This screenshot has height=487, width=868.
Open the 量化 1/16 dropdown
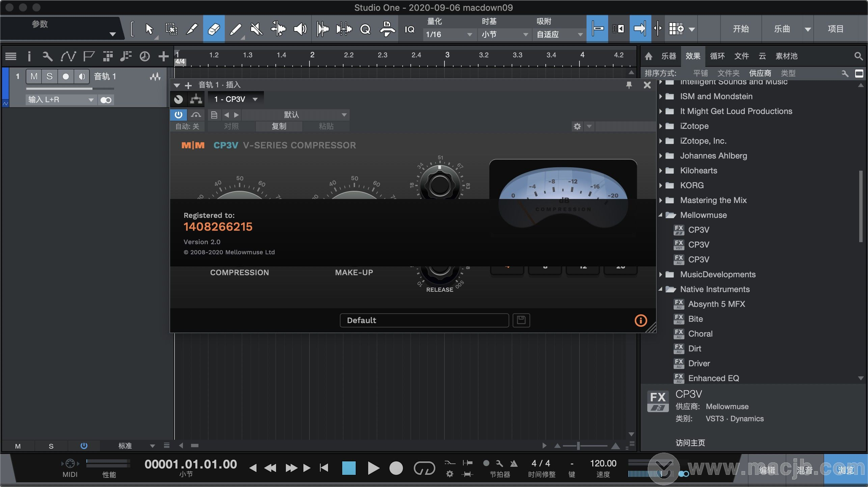[449, 34]
